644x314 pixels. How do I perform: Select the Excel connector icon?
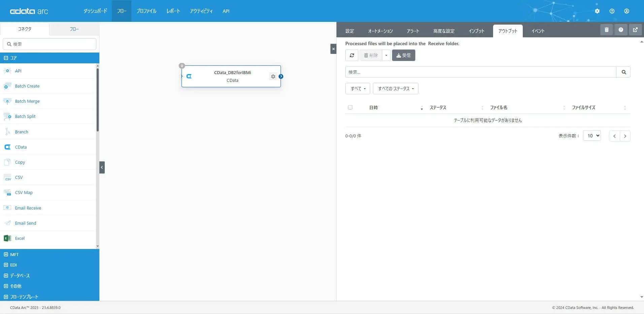pyautogui.click(x=7, y=238)
